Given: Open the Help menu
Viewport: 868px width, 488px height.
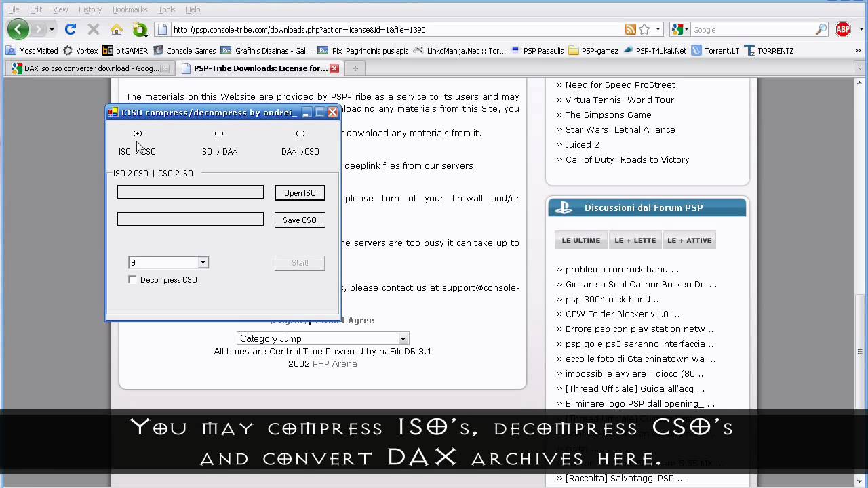Looking at the screenshot, I should [193, 9].
